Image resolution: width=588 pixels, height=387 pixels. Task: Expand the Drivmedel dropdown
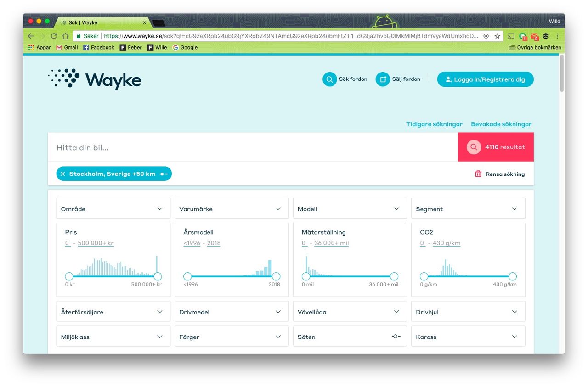coord(232,312)
